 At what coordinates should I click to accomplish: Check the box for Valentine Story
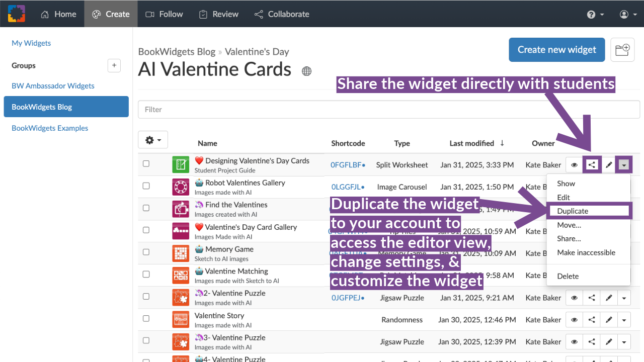pos(146,318)
